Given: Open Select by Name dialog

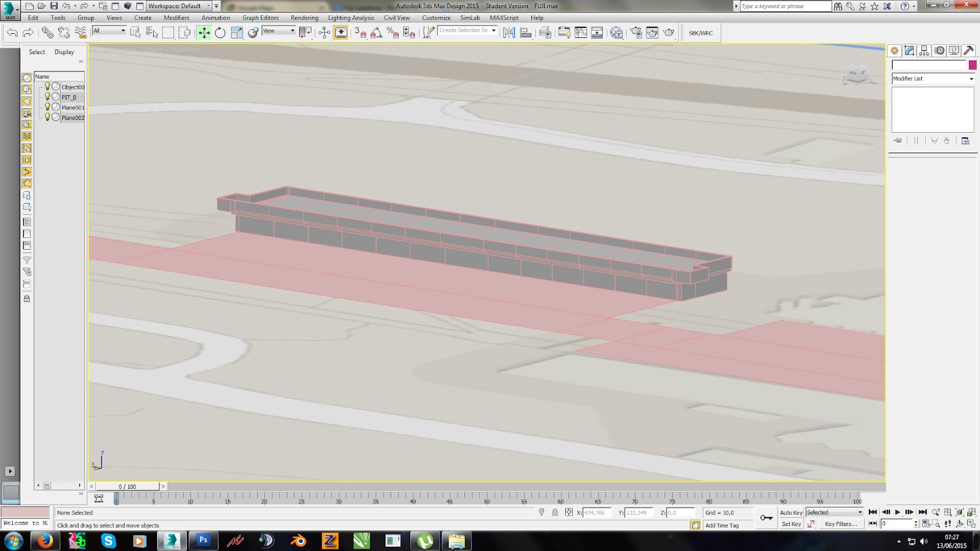Looking at the screenshot, I should click(x=152, y=33).
